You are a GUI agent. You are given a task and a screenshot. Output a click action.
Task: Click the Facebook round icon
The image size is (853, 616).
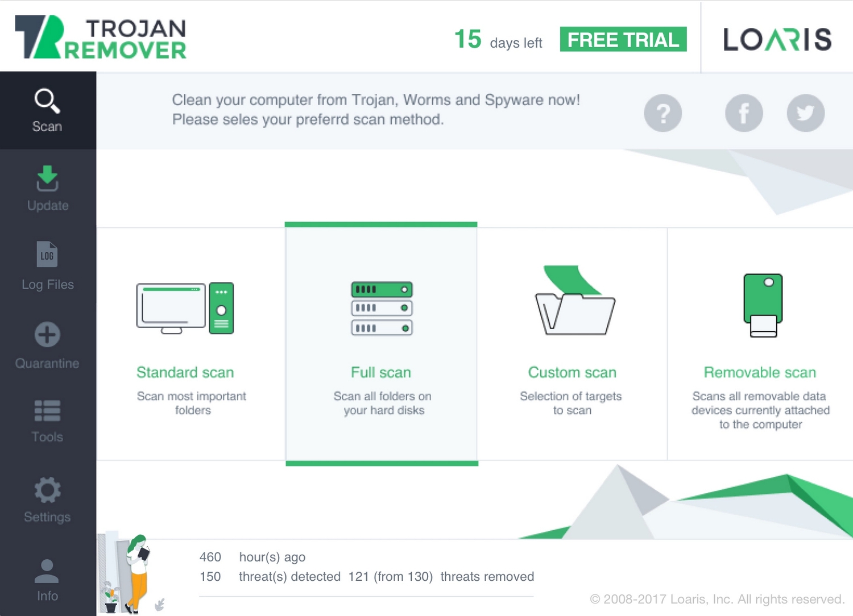click(743, 114)
